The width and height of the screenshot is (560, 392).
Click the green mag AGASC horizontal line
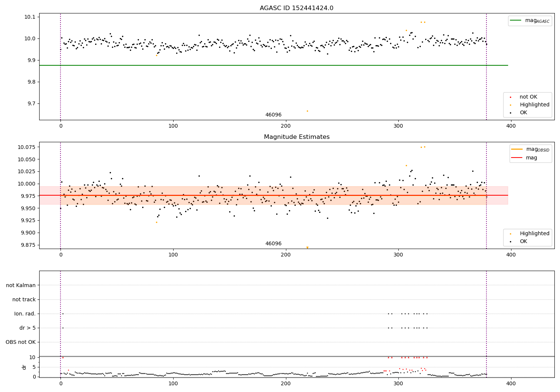[x=273, y=65]
